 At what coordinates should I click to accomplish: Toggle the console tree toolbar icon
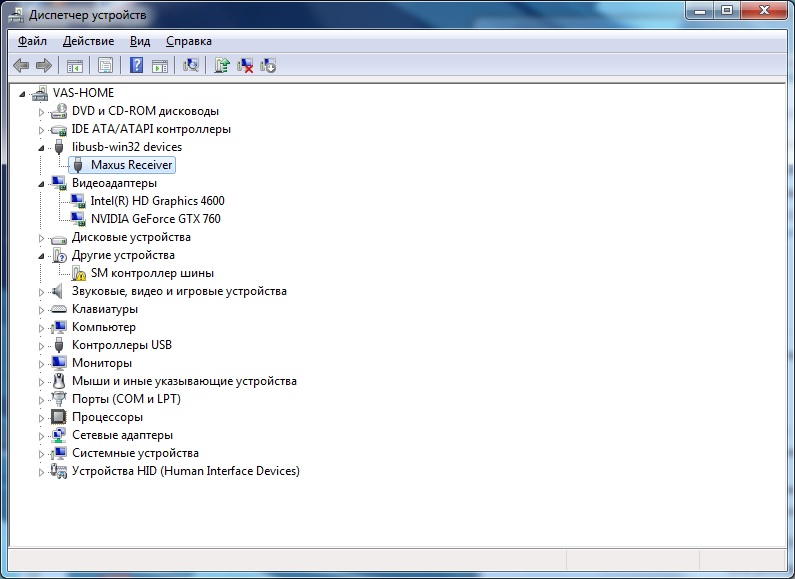[x=75, y=65]
